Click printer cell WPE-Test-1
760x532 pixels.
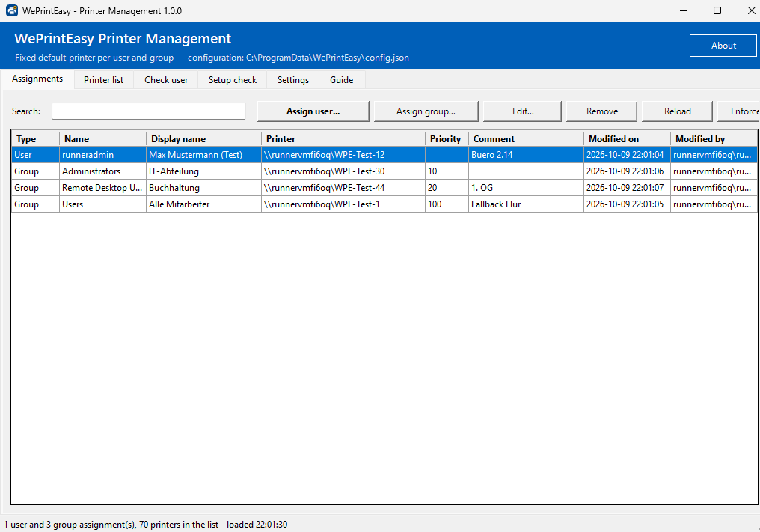coord(343,204)
